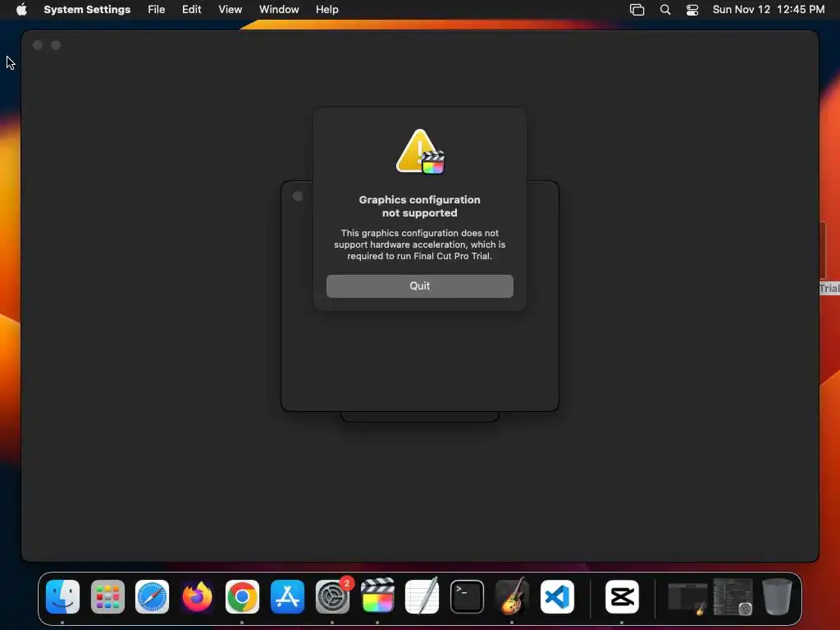This screenshot has width=840, height=630.
Task: Launch Safari from the Dock
Action: pos(152,596)
